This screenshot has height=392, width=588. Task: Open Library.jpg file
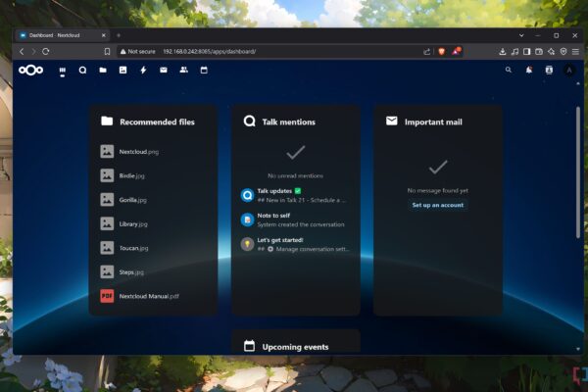[153, 224]
